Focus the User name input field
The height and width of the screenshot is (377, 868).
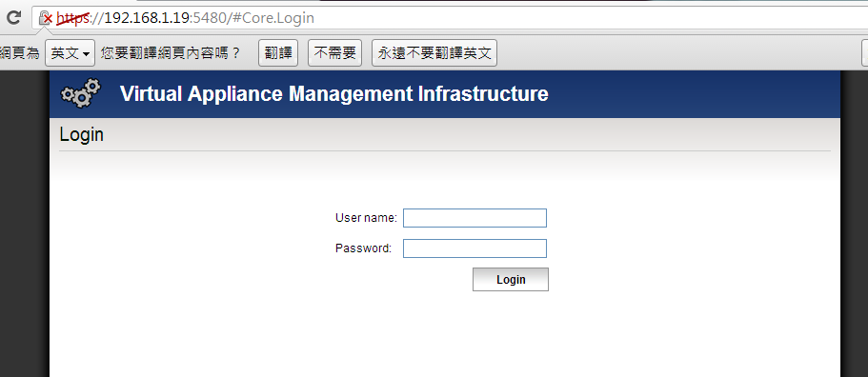(x=474, y=218)
